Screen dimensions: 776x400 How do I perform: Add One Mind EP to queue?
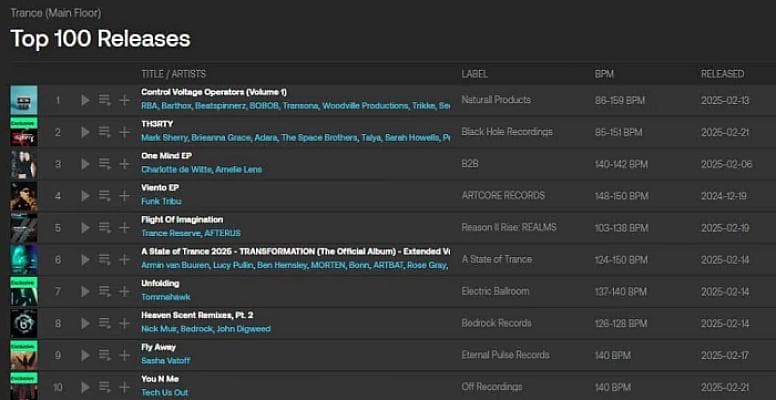tap(104, 164)
